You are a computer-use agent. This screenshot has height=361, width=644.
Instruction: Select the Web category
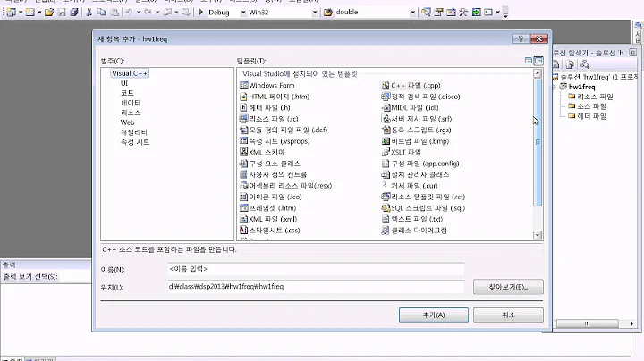point(127,122)
